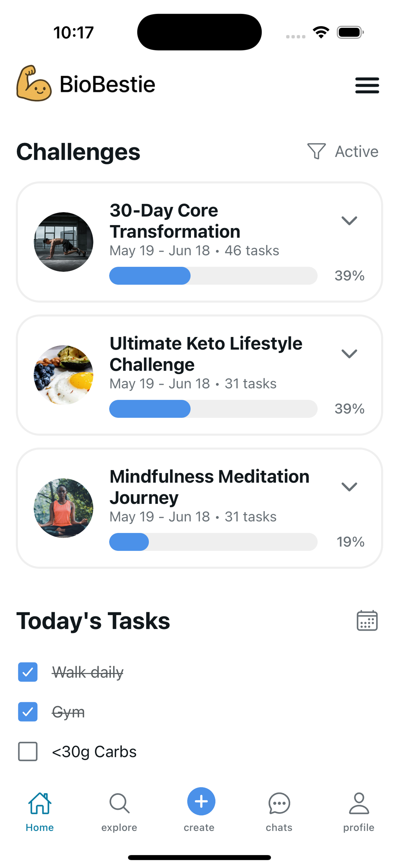Tap the BioBestie flexing arm logo
This screenshot has width=399, height=868.
[34, 83]
